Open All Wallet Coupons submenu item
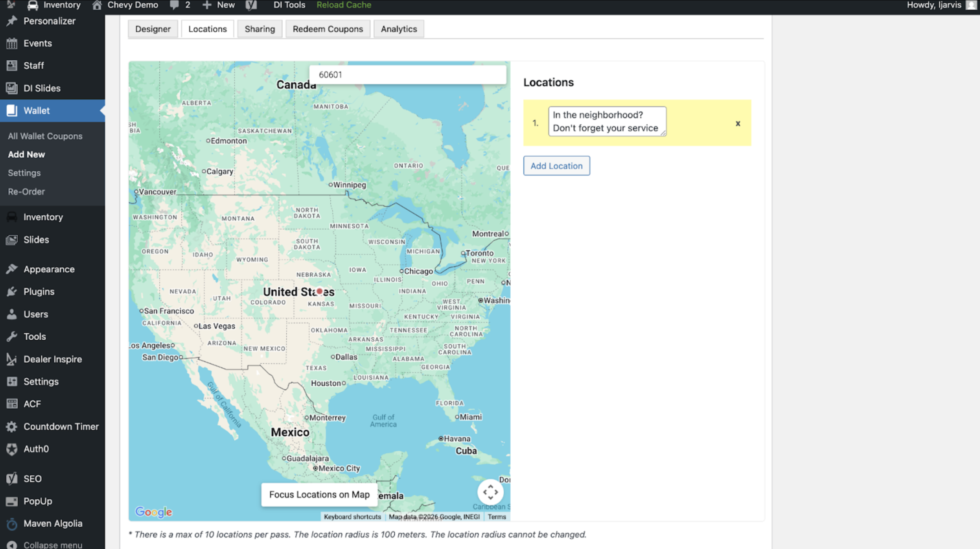 click(45, 136)
